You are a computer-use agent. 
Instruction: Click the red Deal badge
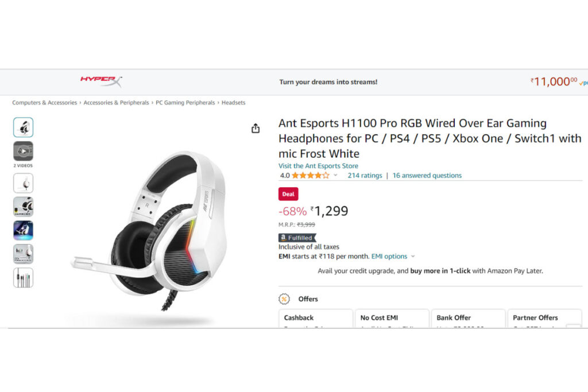pos(288,194)
